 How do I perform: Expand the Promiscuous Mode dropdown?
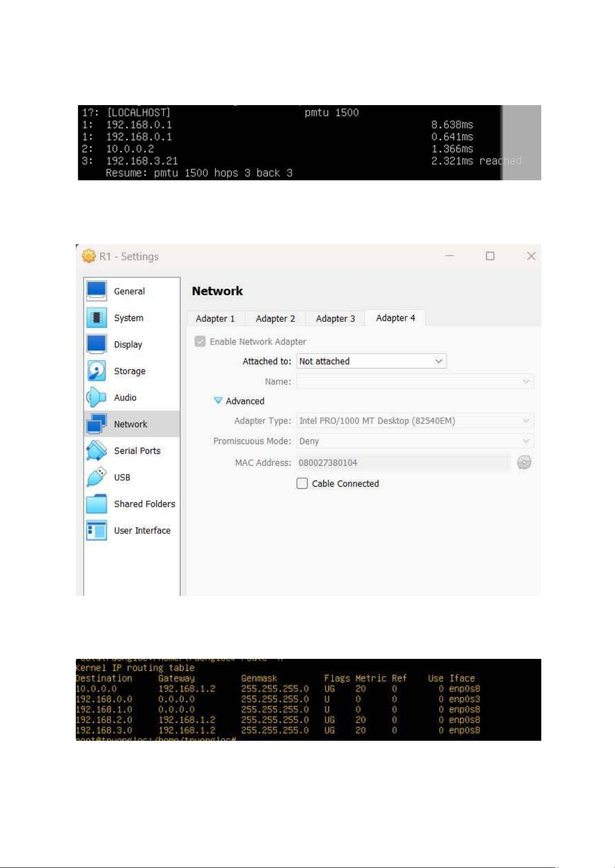[414, 441]
